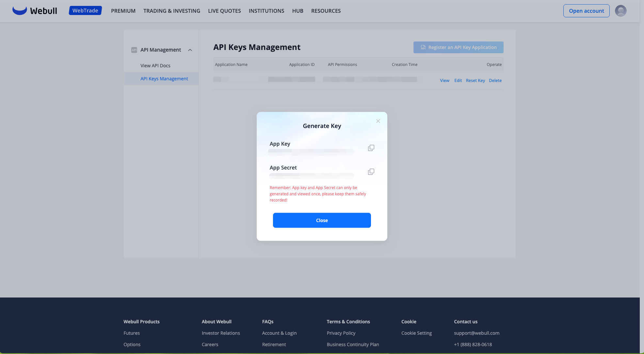Click Edit link in Operate column
644x354 pixels.
coord(458,81)
